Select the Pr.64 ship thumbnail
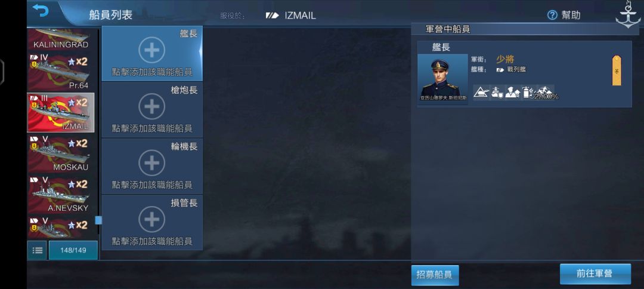The image size is (644, 289). [61, 72]
